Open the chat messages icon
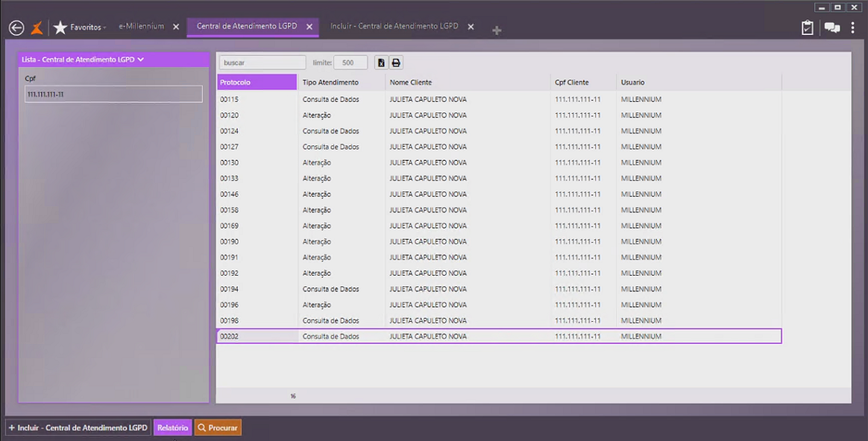 pos(831,28)
